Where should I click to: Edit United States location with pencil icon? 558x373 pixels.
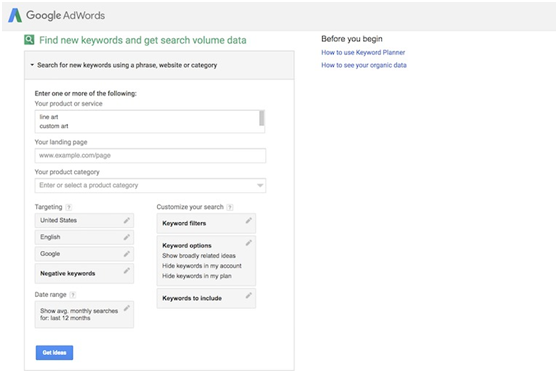point(126,220)
